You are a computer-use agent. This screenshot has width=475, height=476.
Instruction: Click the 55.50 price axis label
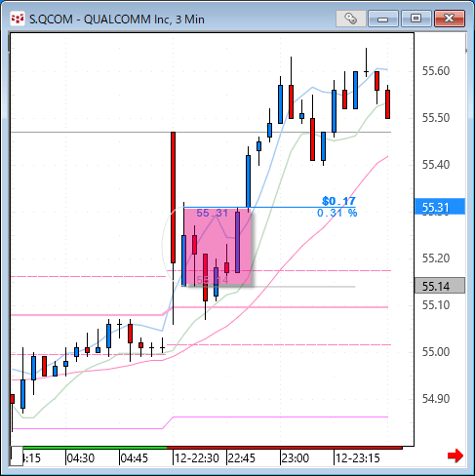click(436, 118)
